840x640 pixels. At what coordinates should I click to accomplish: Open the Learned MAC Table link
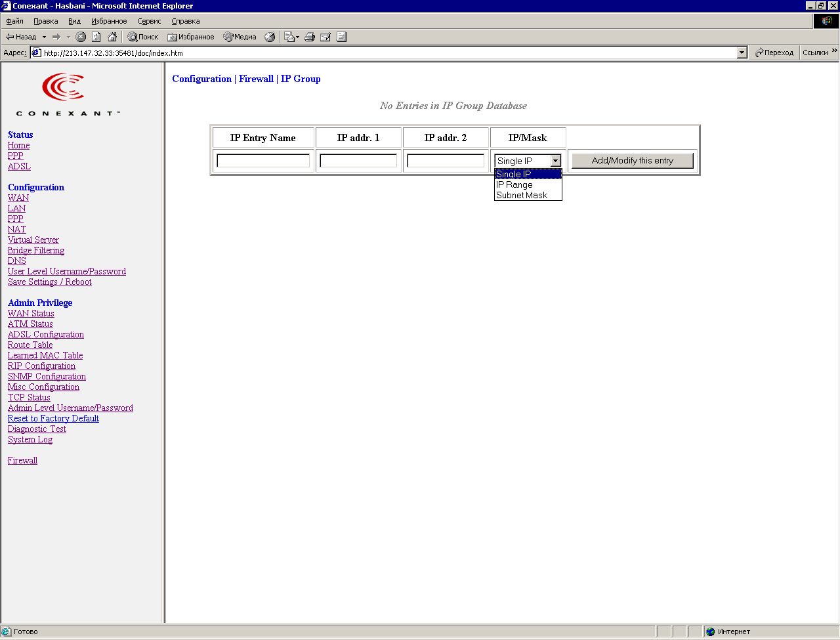pos(45,356)
